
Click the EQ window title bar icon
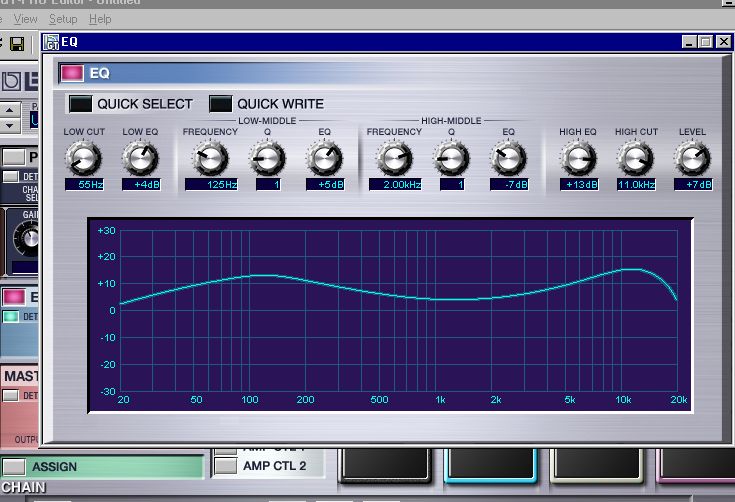point(51,42)
